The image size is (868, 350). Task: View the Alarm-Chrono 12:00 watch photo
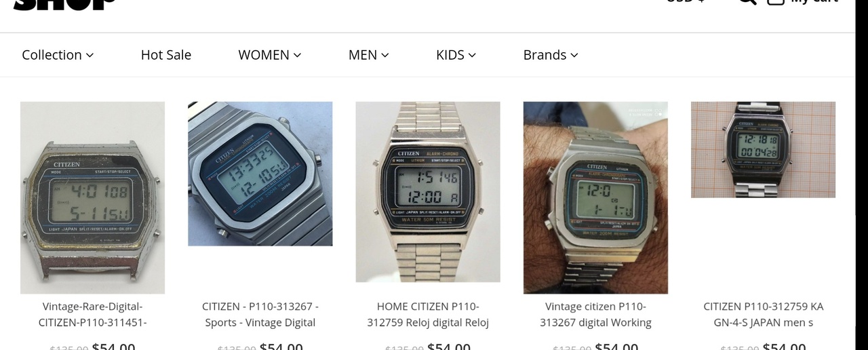point(428,192)
